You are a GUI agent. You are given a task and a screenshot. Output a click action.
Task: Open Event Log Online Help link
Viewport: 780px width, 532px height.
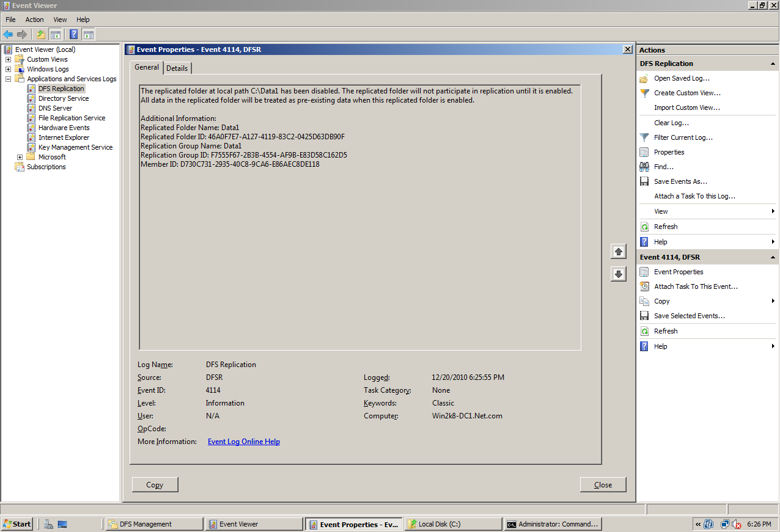(x=244, y=442)
